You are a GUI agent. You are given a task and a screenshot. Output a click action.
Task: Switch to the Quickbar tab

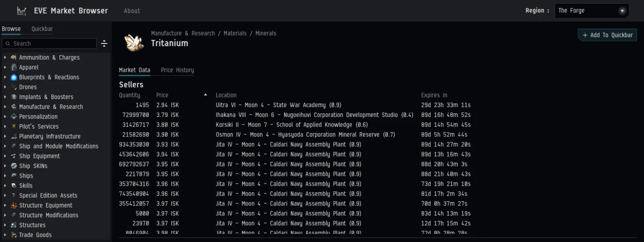(42, 29)
